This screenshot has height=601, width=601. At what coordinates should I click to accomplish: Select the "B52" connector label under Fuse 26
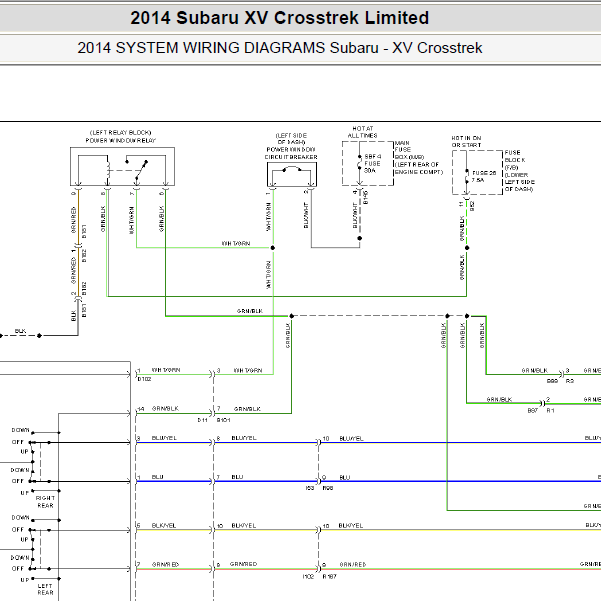point(472,206)
